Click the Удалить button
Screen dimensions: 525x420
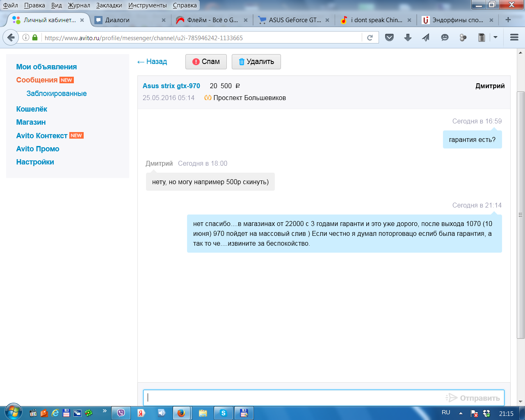click(256, 62)
